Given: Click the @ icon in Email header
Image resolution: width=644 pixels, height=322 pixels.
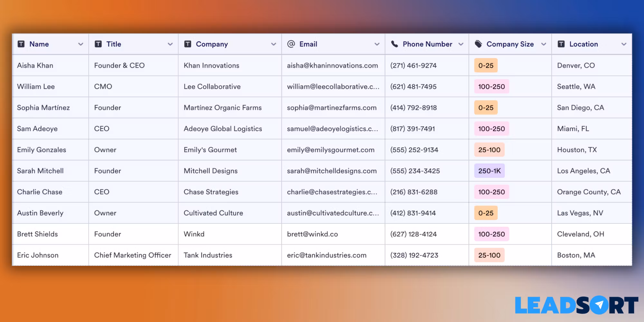Looking at the screenshot, I should [291, 44].
